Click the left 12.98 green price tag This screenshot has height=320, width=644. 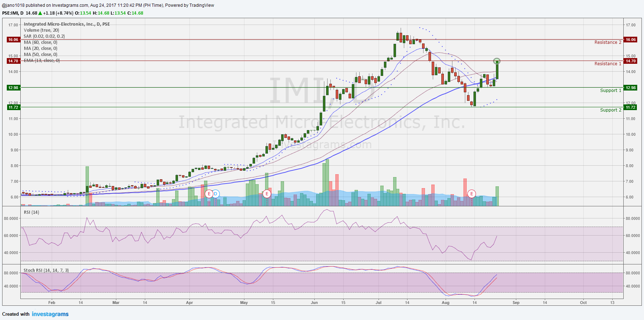13,88
